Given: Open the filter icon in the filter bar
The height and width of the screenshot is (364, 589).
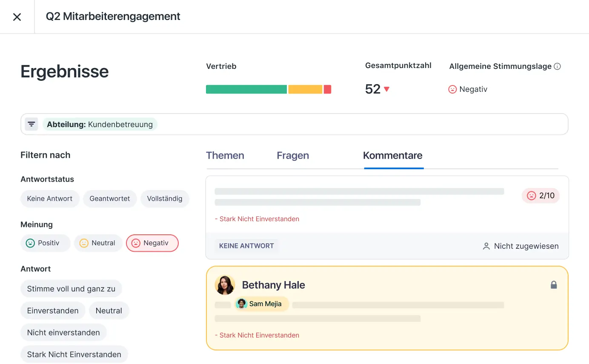Looking at the screenshot, I should pyautogui.click(x=31, y=124).
